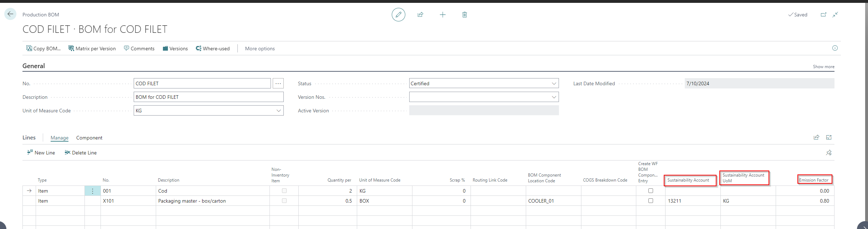Open the More options menu

click(x=260, y=49)
